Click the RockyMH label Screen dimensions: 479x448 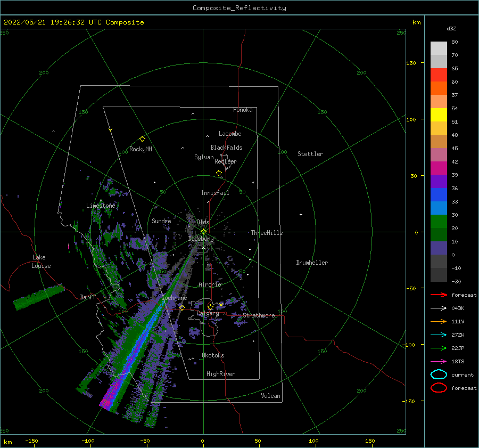click(x=141, y=149)
